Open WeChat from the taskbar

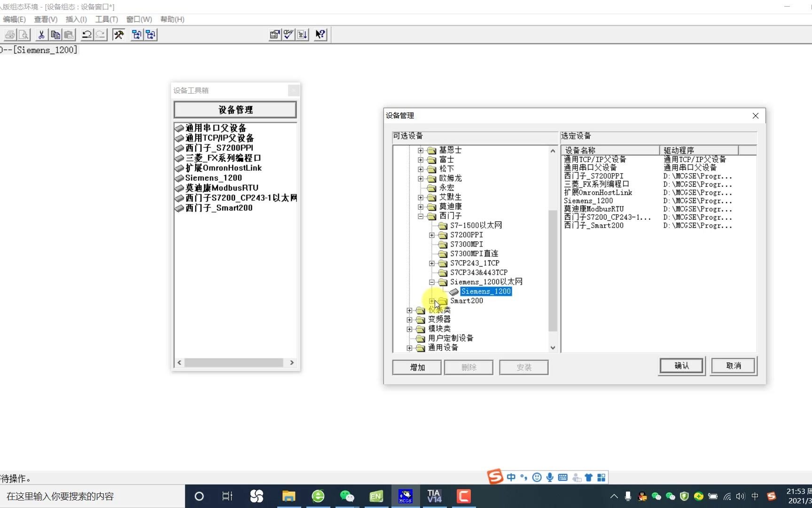(x=347, y=496)
